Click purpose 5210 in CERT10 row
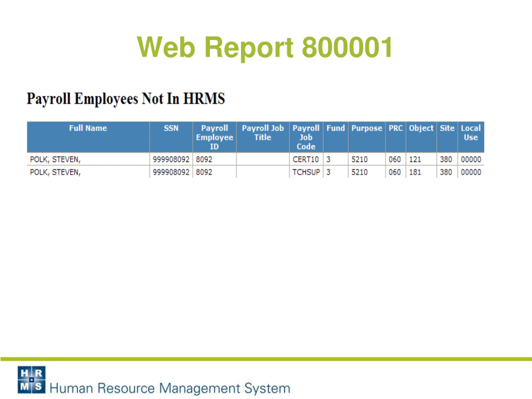Viewport: 532px width, 399px height. (359, 159)
